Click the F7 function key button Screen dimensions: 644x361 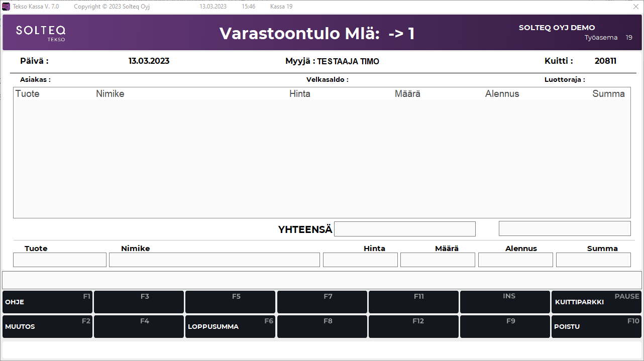click(x=322, y=302)
